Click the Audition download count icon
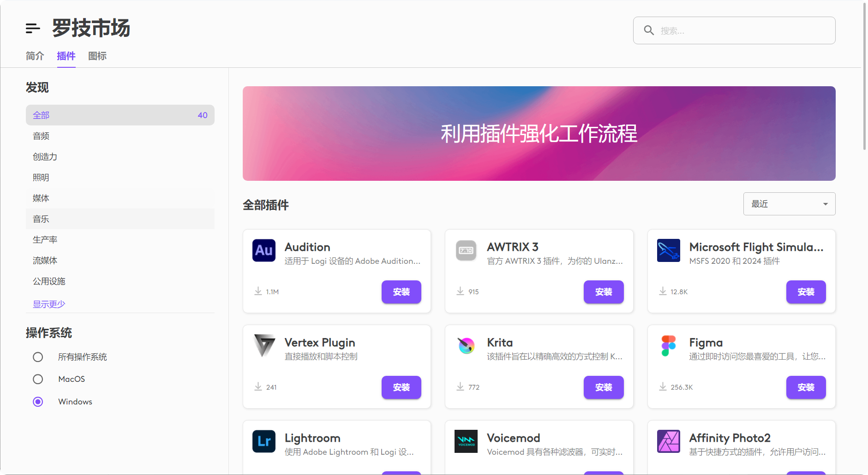Image resolution: width=868 pixels, height=475 pixels. 258,291
